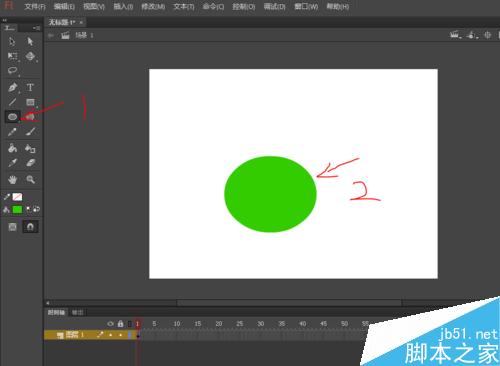The width and height of the screenshot is (500, 366).
Task: Click frame 30 on the timeline ruler
Action: 261,324
